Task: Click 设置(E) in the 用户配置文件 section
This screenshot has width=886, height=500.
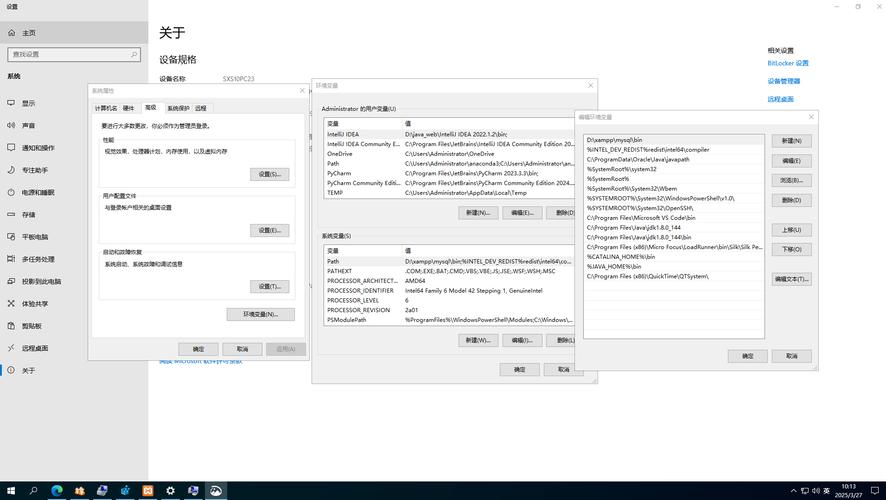Action: click(270, 230)
